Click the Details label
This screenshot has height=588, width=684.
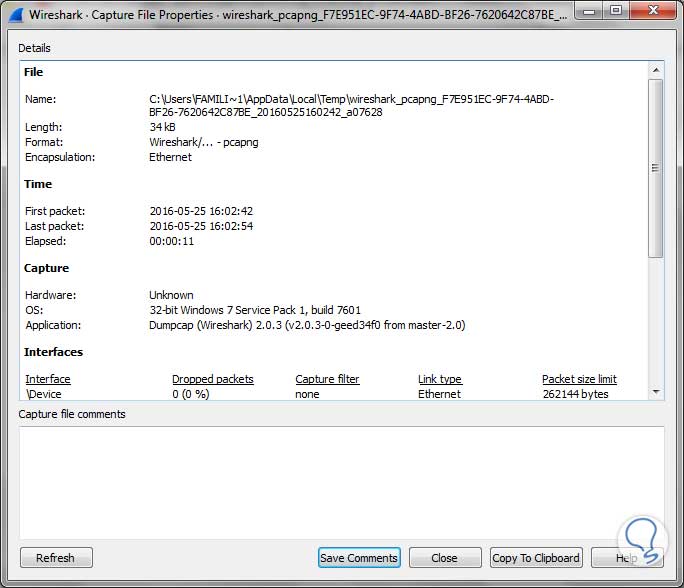click(34, 48)
